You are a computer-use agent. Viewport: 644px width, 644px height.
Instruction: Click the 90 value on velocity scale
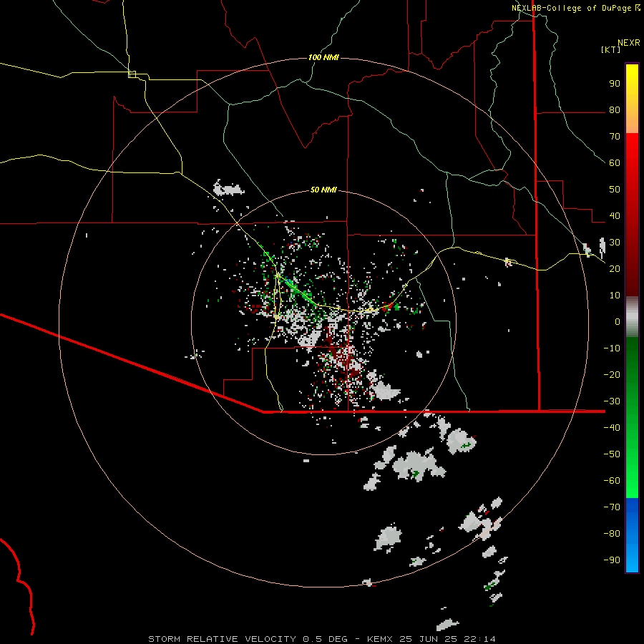615,84
